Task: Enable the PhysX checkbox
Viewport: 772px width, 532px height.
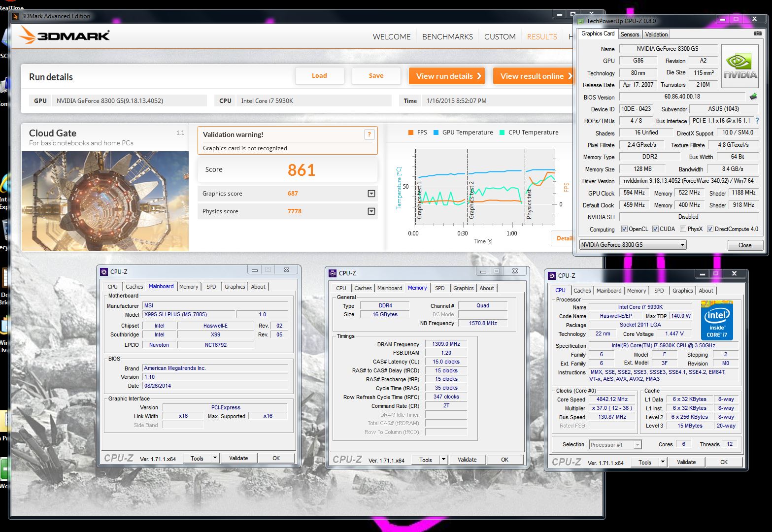Action: tap(683, 229)
